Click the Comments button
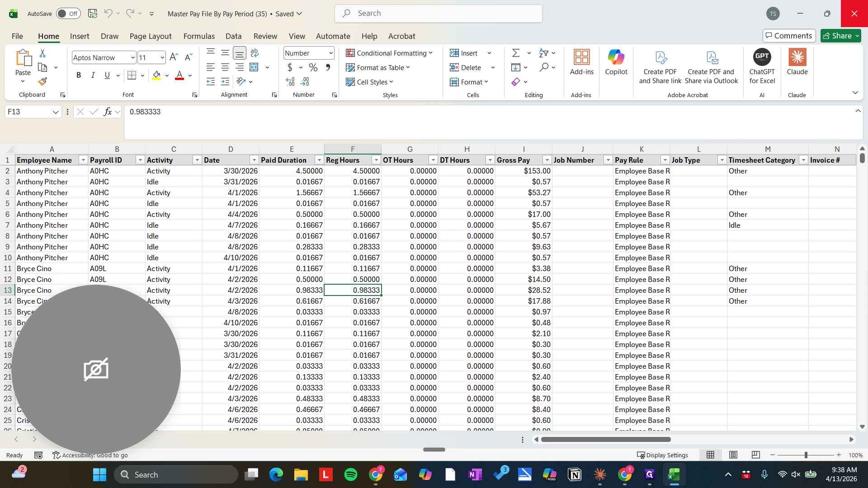This screenshot has width=868, height=488. coord(789,36)
